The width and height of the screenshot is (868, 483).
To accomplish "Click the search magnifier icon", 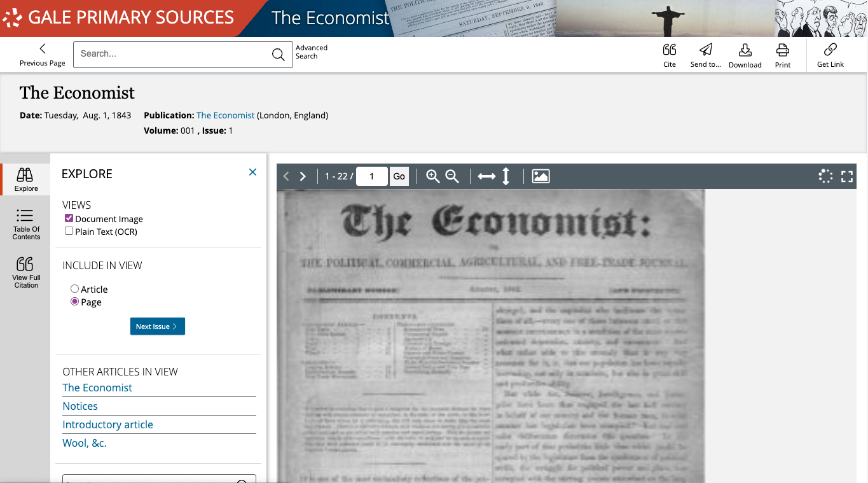I will (279, 55).
